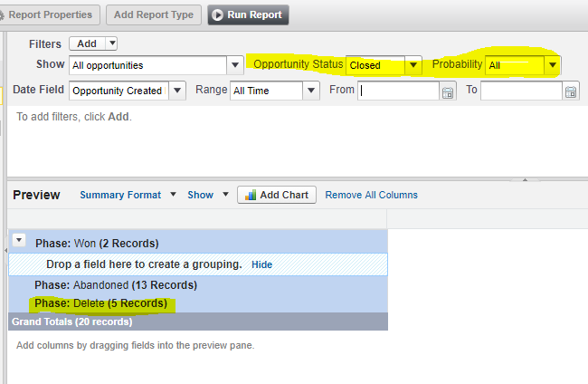This screenshot has height=384, width=588.
Task: Open the Preview Show menu
Action: [x=208, y=195]
